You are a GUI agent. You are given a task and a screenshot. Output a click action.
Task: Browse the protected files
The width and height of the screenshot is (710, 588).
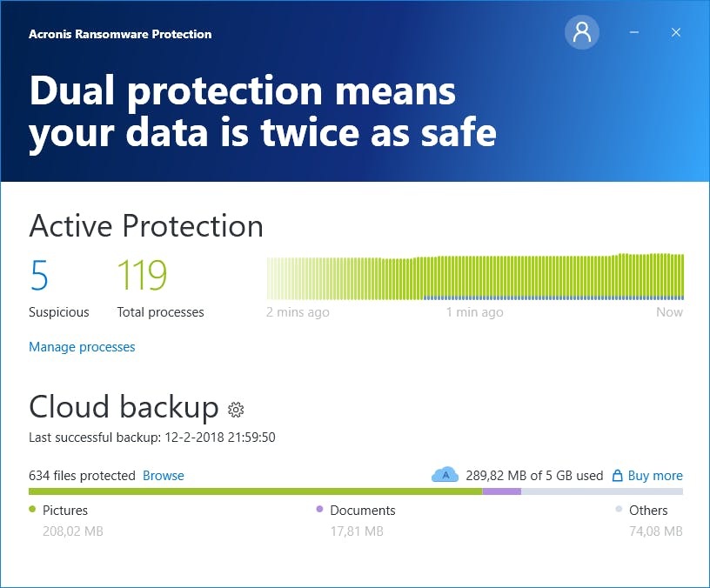coord(164,476)
